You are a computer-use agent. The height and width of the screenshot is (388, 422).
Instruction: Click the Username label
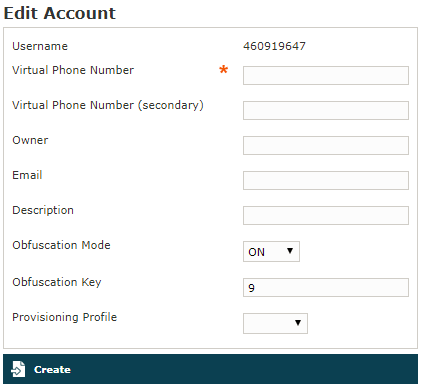pyautogui.click(x=40, y=46)
